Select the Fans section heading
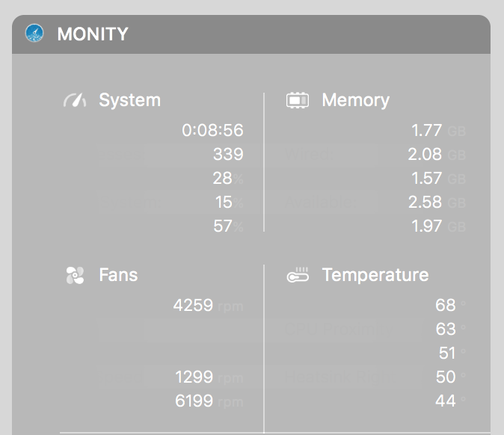The height and width of the screenshot is (435, 504). coord(119,275)
